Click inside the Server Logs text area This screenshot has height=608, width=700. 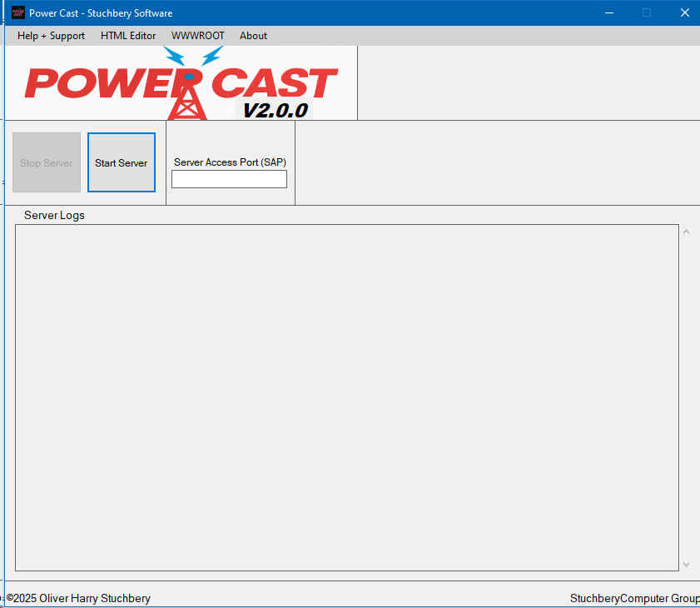(347, 397)
